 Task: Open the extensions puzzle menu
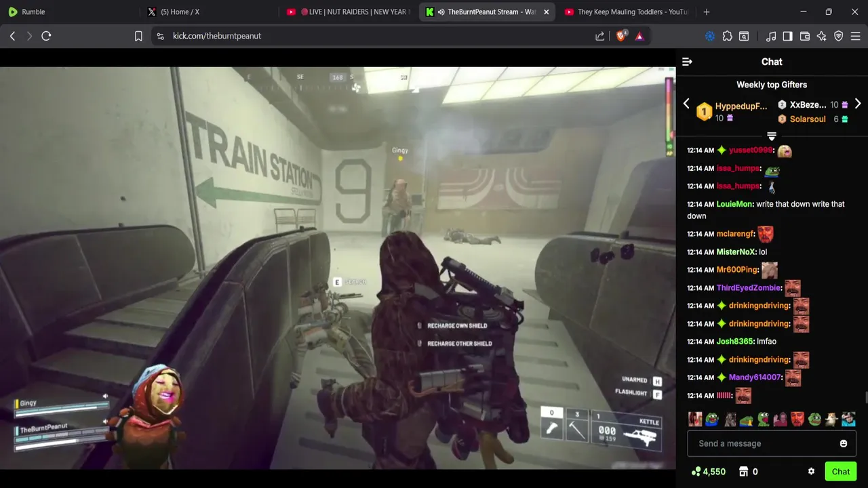point(728,36)
